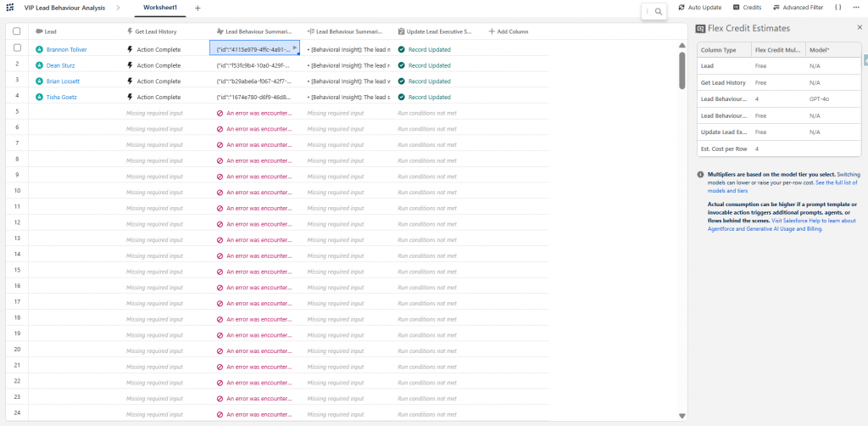Click the error icon in row 5
The image size is (868, 426).
point(220,113)
